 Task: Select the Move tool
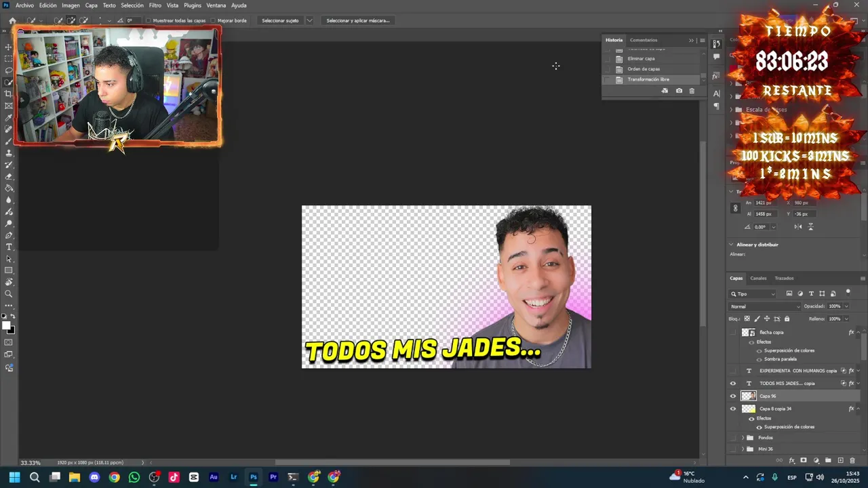9,47
